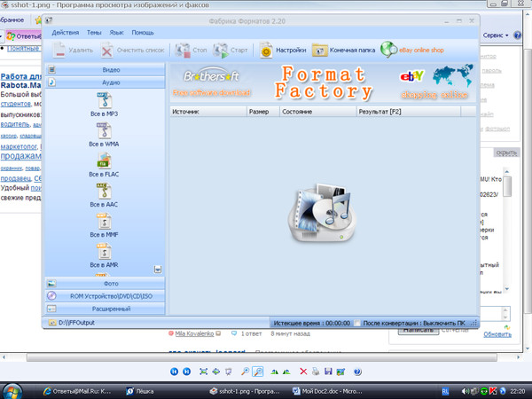Viewport: 532px width, 399px height.
Task: Click the horizontal scrollbar of image viewer
Action: (x=262, y=357)
